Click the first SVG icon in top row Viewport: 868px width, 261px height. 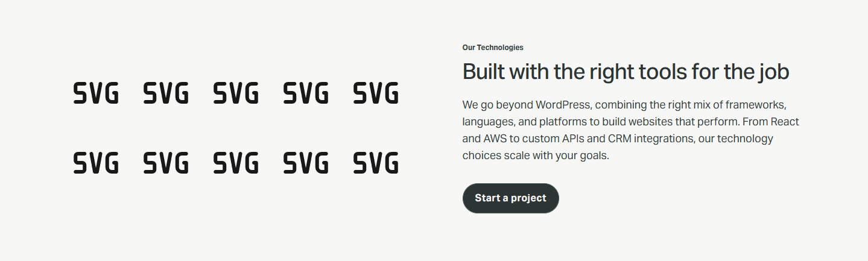[96, 93]
